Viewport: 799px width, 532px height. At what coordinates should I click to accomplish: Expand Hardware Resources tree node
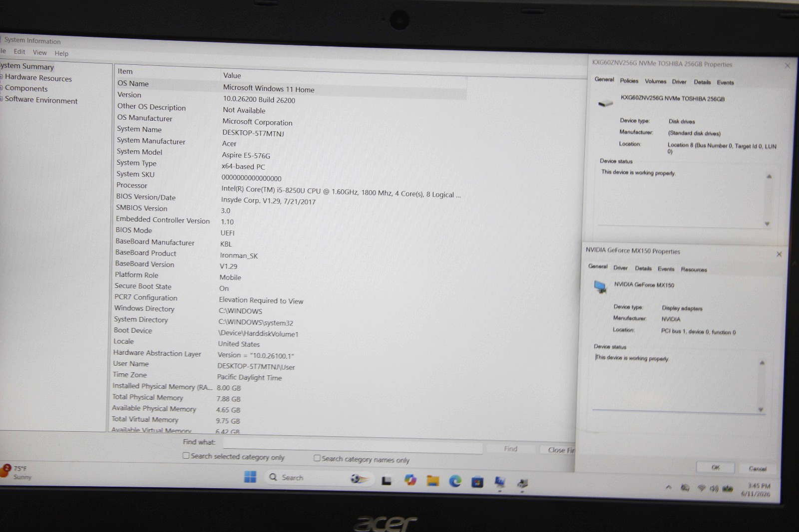point(2,77)
